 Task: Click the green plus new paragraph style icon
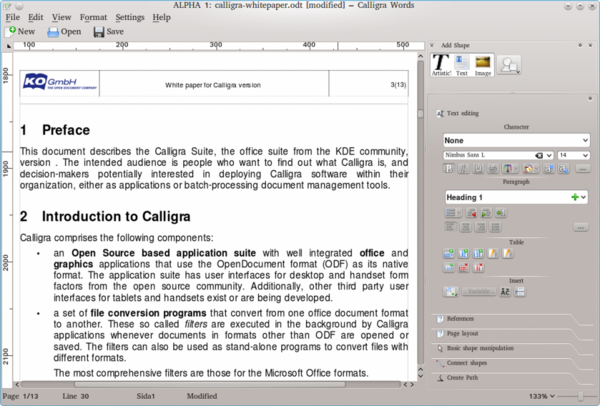click(574, 197)
